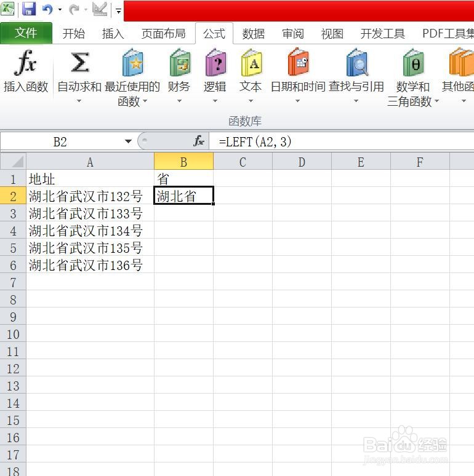Click cell B2 containing 湖北省

tap(183, 196)
